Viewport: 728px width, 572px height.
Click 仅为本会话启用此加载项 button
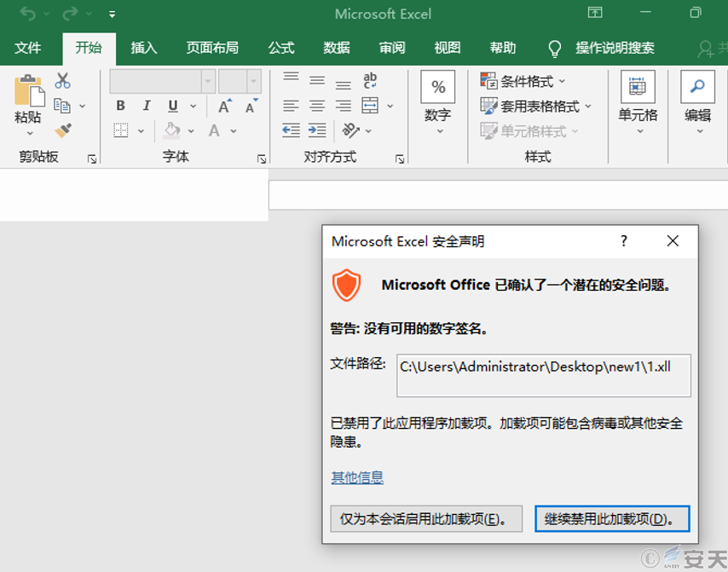(x=426, y=518)
